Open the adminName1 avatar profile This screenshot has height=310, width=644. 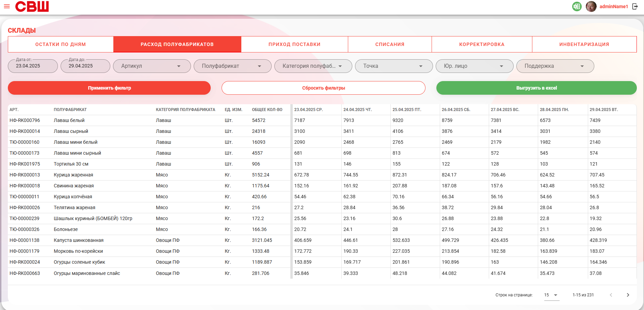click(x=591, y=6)
